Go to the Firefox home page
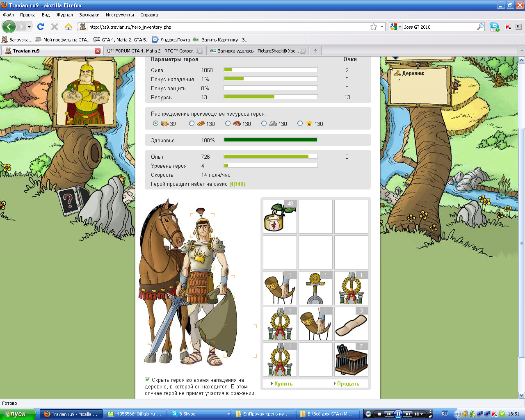 [68, 27]
